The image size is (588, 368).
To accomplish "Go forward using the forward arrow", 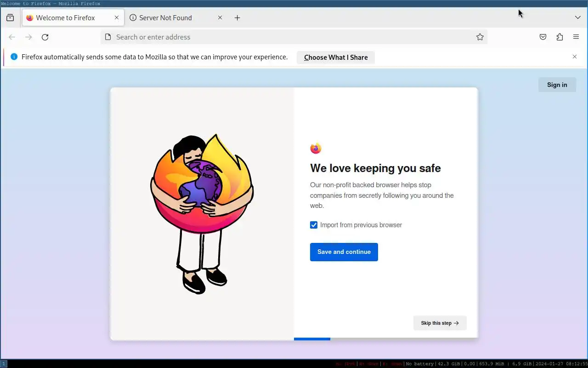I will pos(28,37).
